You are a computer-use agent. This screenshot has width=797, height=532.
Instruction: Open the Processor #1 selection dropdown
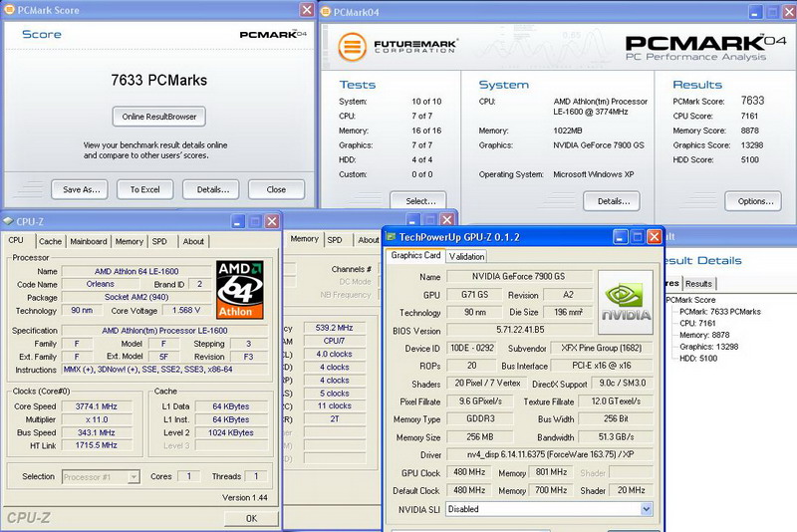pos(133,476)
